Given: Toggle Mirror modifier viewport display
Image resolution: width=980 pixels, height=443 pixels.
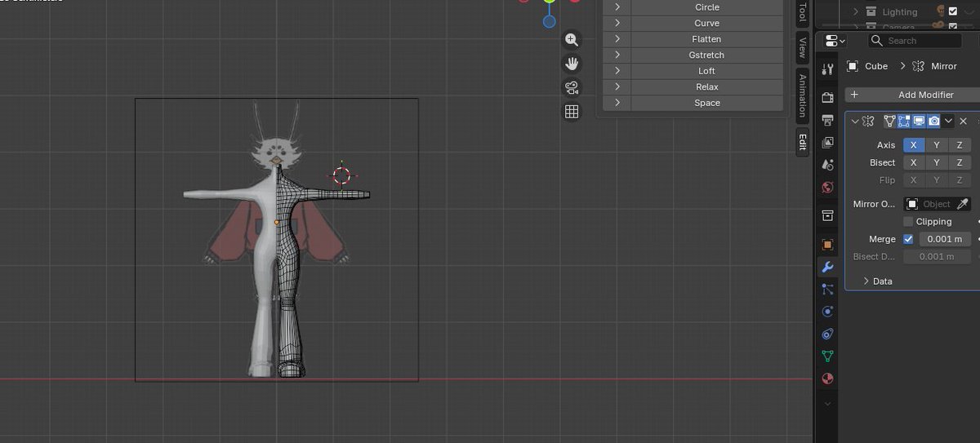Looking at the screenshot, I should tap(919, 121).
